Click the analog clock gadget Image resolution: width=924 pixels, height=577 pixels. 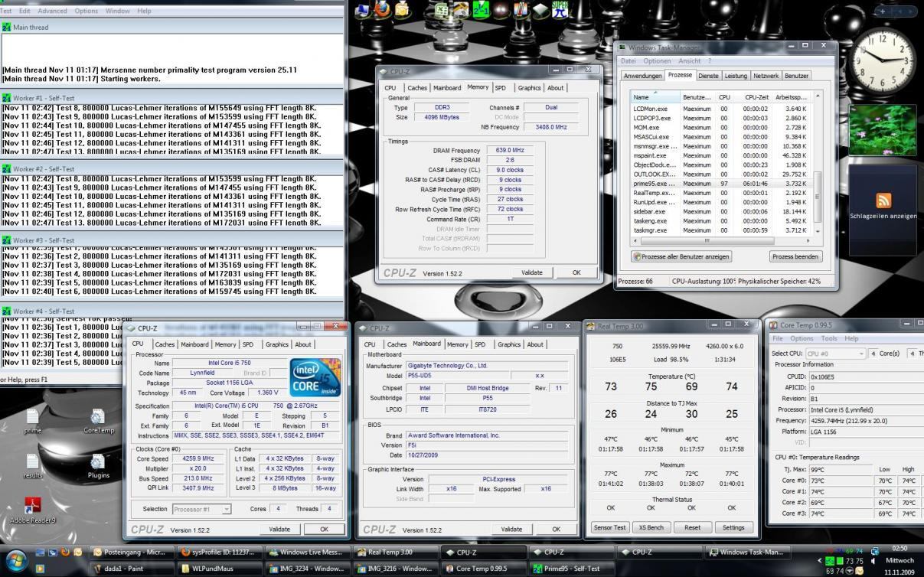(x=883, y=60)
